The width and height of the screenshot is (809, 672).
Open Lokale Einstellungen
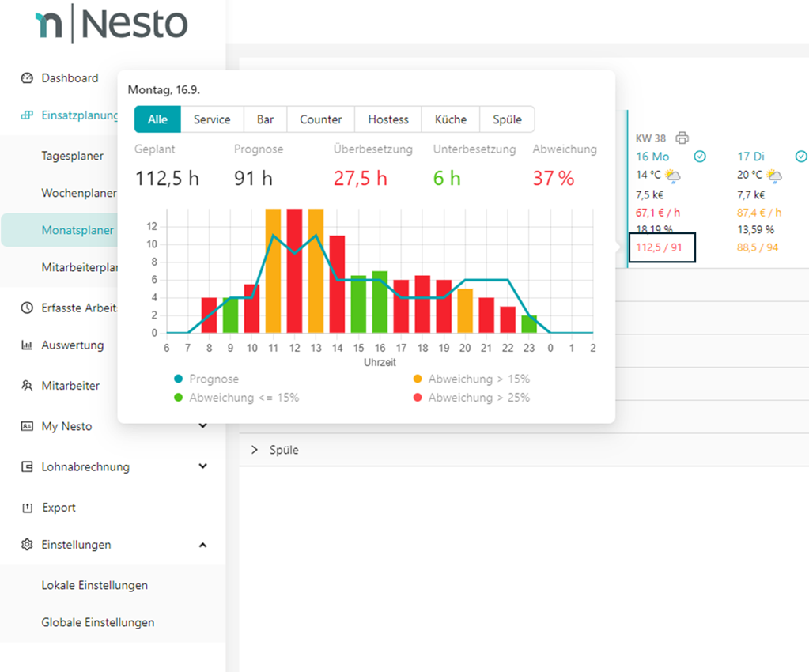tap(94, 586)
